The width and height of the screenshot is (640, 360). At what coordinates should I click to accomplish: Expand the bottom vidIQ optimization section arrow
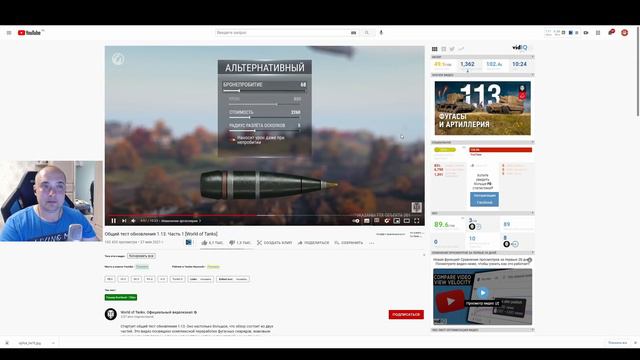point(532,330)
